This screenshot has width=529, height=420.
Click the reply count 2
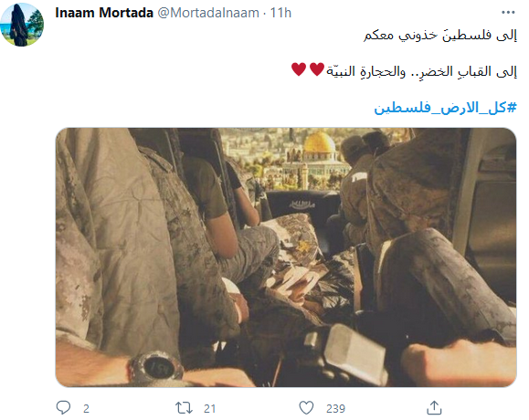coord(86,408)
